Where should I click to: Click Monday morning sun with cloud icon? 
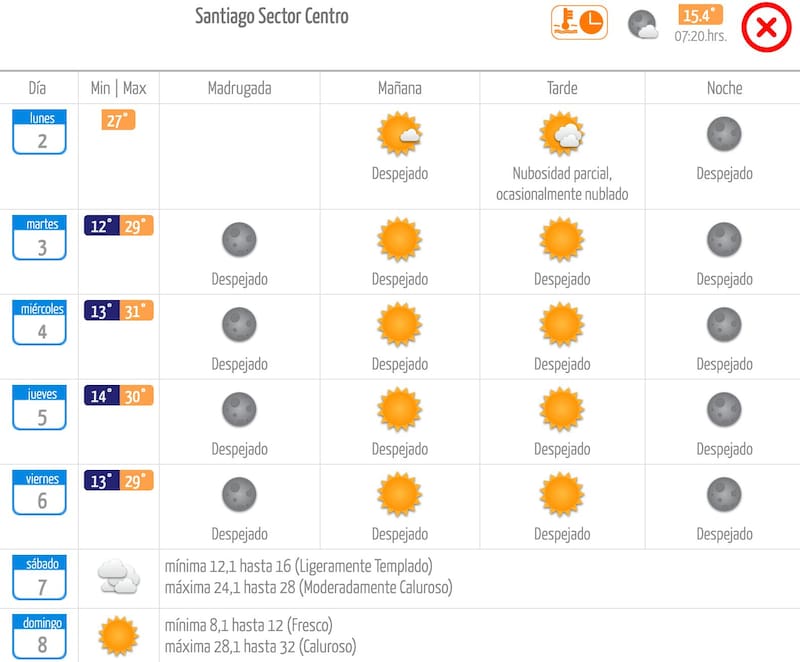click(400, 135)
